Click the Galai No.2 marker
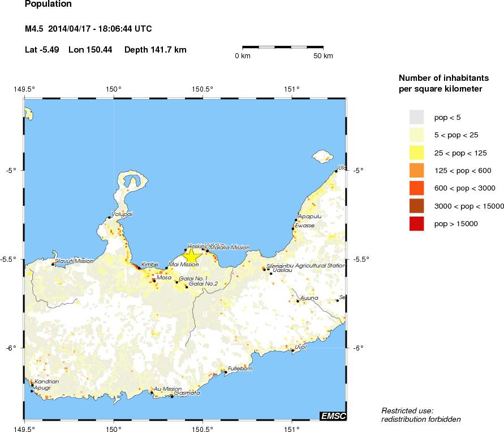 [187, 287]
